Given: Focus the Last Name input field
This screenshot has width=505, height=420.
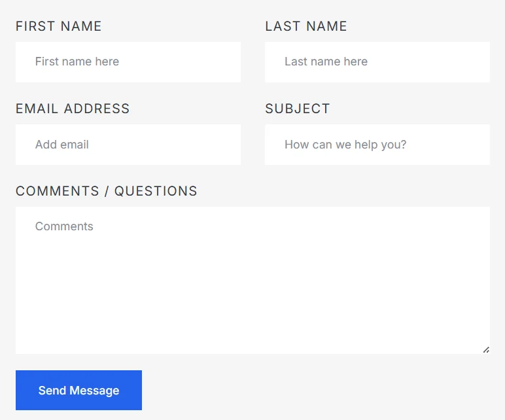Looking at the screenshot, I should [377, 62].
